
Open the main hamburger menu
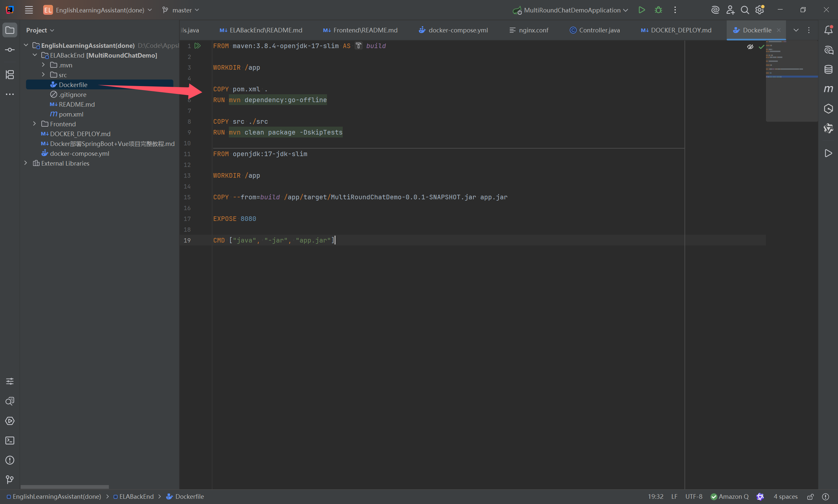29,10
